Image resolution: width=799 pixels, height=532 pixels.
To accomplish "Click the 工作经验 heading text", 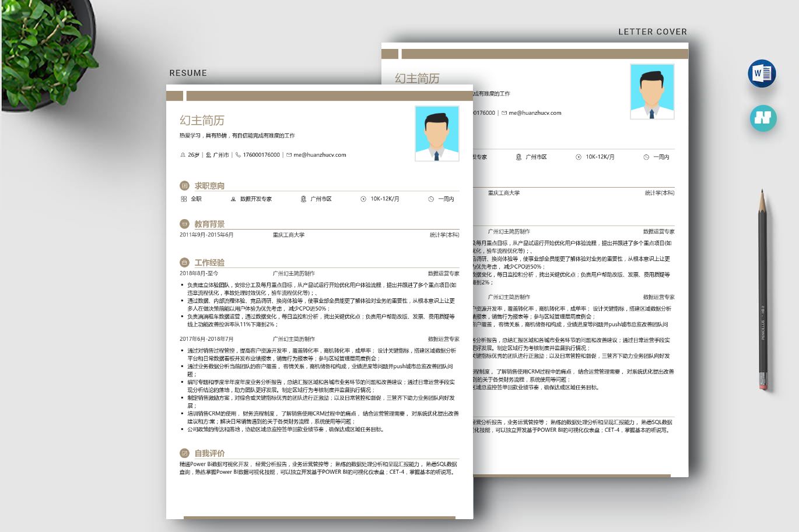I will click(209, 262).
